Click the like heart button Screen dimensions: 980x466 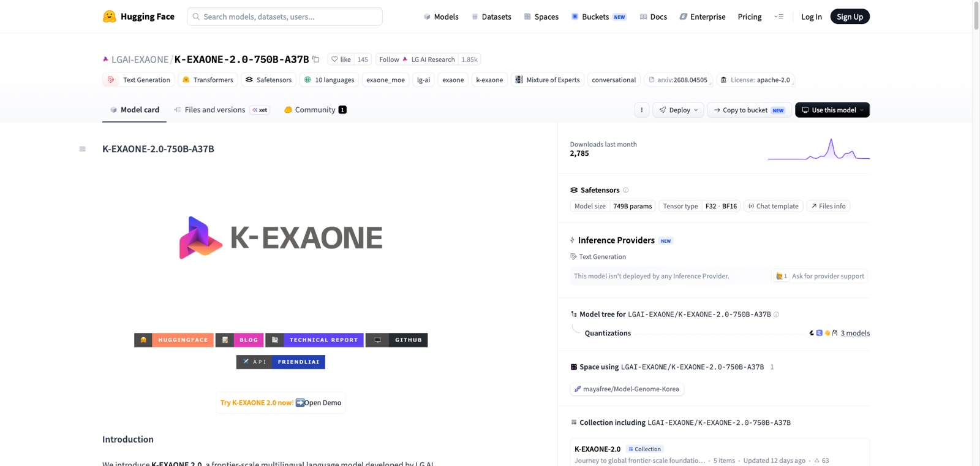pyautogui.click(x=341, y=59)
